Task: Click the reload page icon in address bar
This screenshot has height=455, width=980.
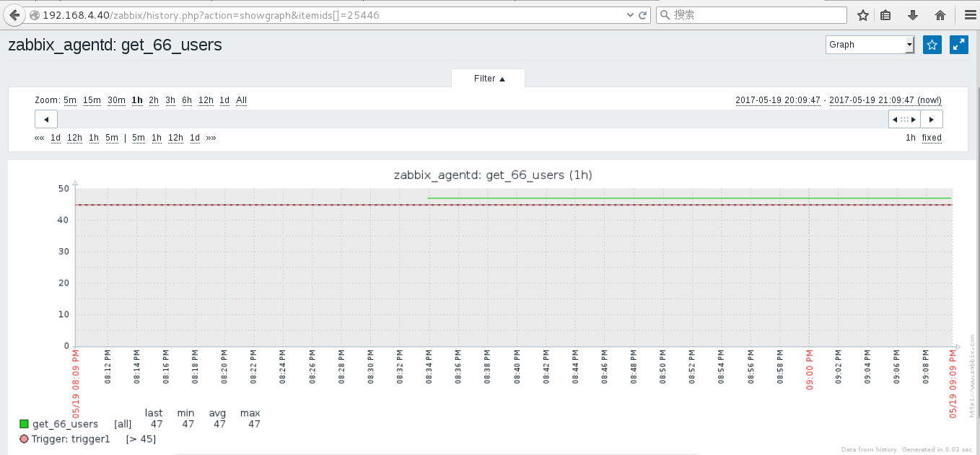Action: pyautogui.click(x=642, y=15)
